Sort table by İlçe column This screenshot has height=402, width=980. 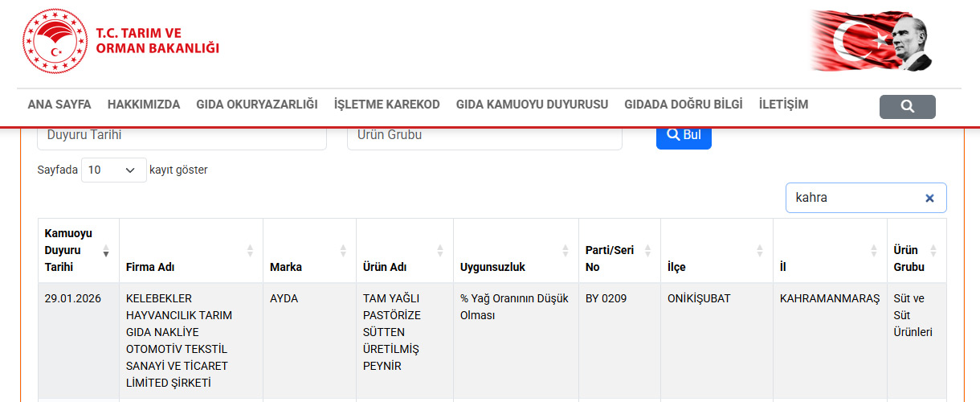click(x=760, y=251)
